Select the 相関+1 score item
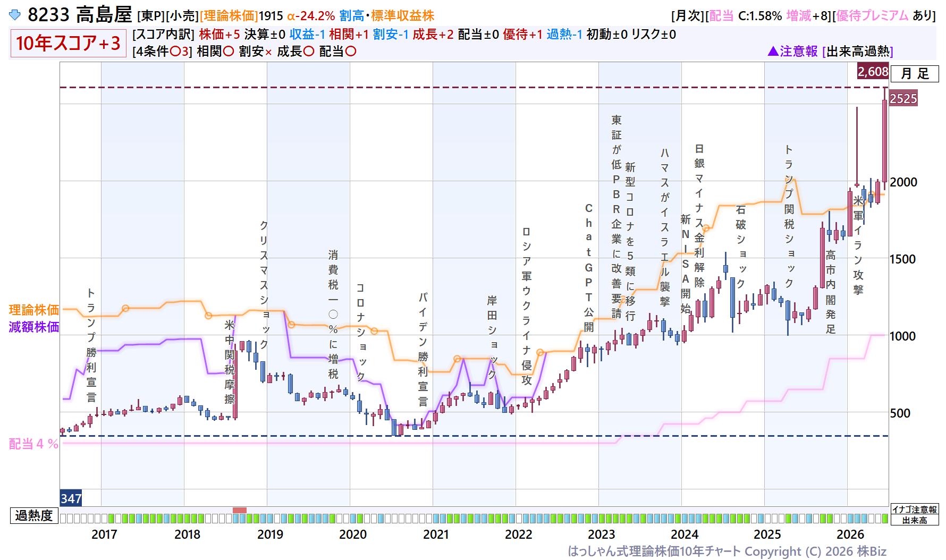Screen dimensions: 946x560 point(349,35)
